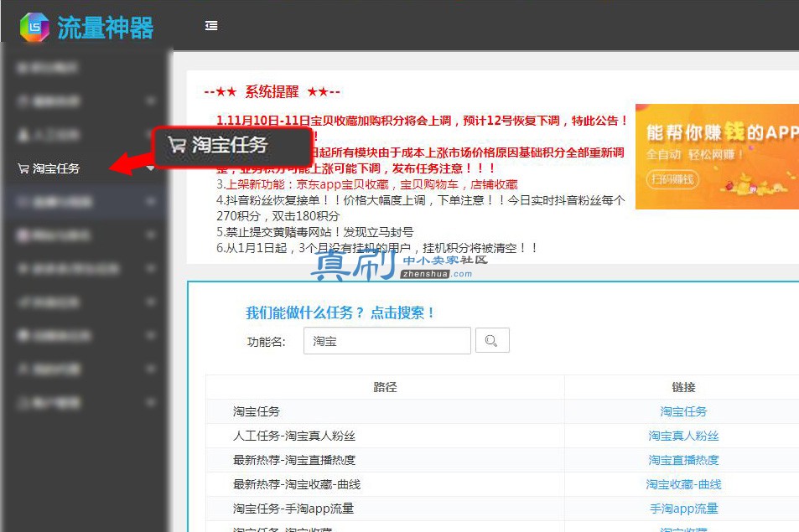Click the shopping cart icon beside 淘宝任务

pyautogui.click(x=23, y=168)
